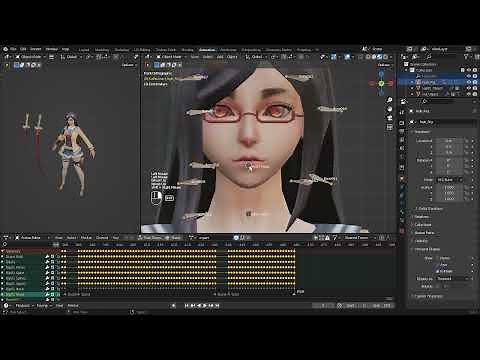Open Display As Textured dropdown
This screenshot has width=480, height=360.
click(x=453, y=279)
